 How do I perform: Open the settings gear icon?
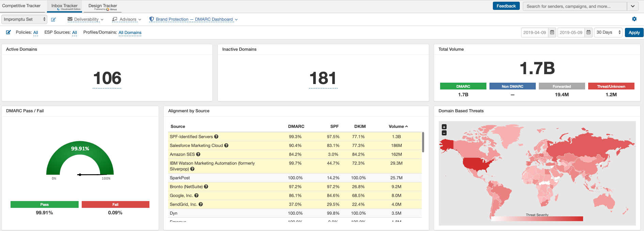634,19
